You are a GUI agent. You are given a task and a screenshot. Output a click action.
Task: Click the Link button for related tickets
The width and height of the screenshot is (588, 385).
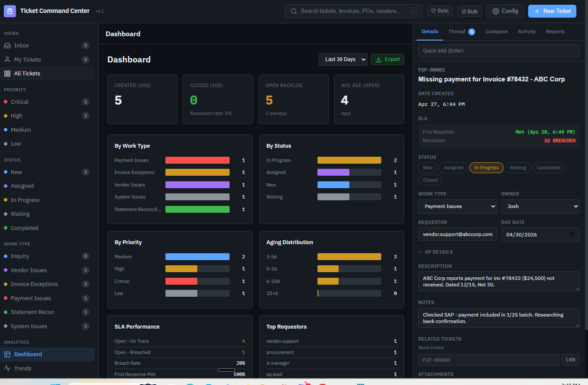(x=571, y=360)
